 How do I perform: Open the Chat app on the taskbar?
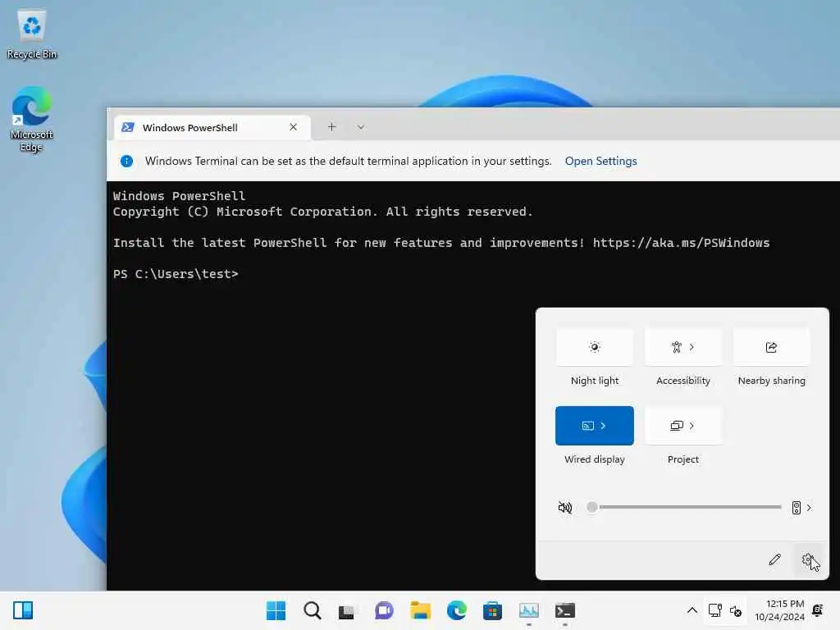[x=384, y=610]
